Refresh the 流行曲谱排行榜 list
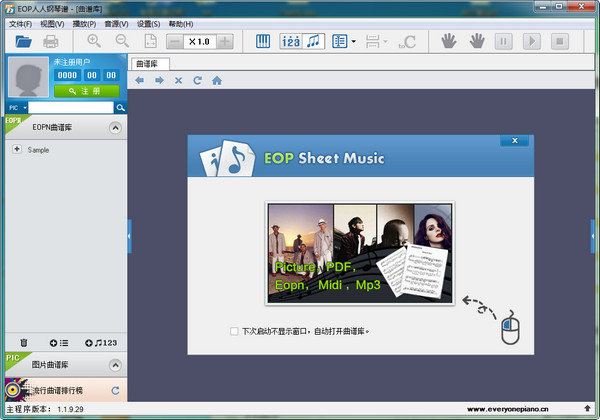 116,390
